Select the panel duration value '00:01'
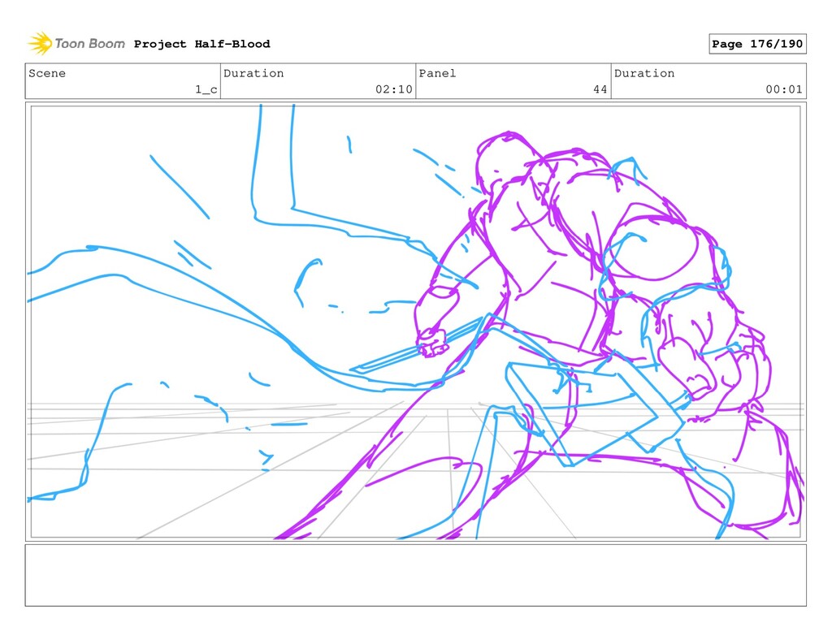The image size is (832, 644). point(784,89)
